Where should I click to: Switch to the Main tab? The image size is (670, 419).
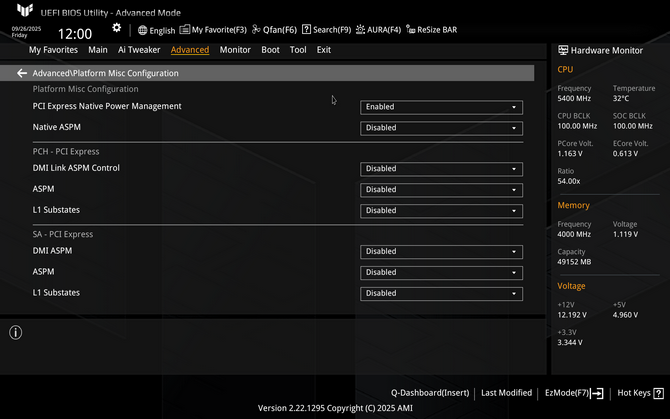(98, 50)
